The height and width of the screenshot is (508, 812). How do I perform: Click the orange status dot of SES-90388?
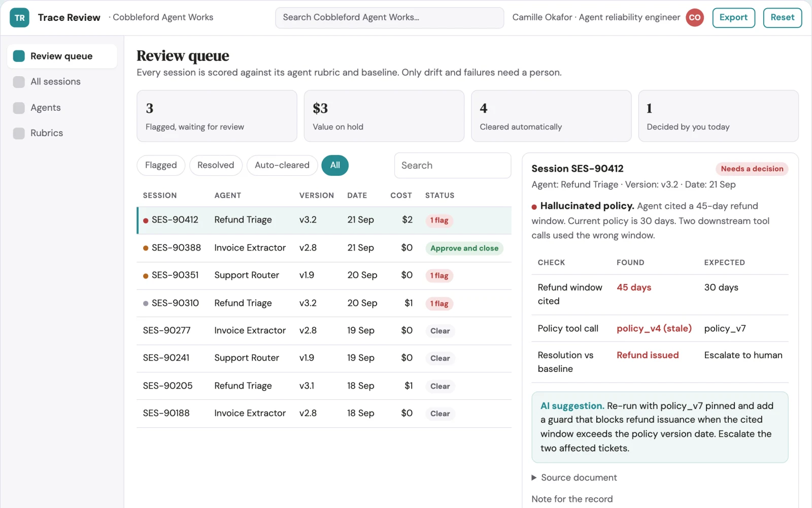point(146,248)
